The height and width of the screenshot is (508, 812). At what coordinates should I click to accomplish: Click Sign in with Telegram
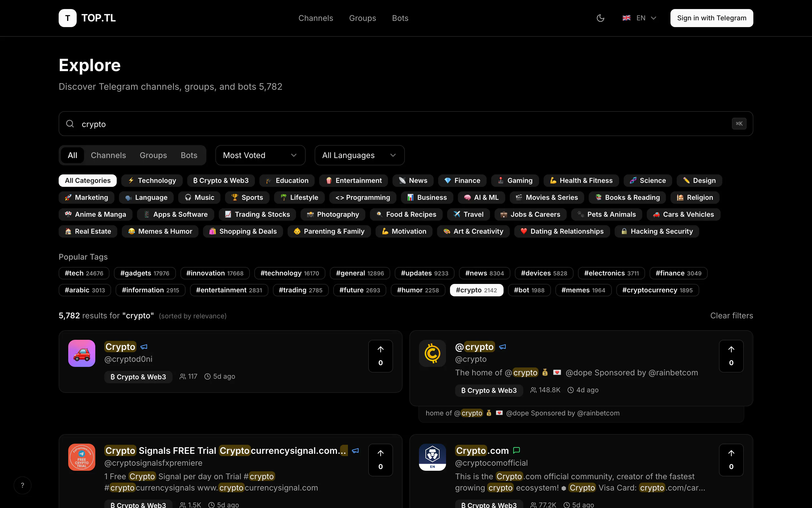pyautogui.click(x=712, y=18)
